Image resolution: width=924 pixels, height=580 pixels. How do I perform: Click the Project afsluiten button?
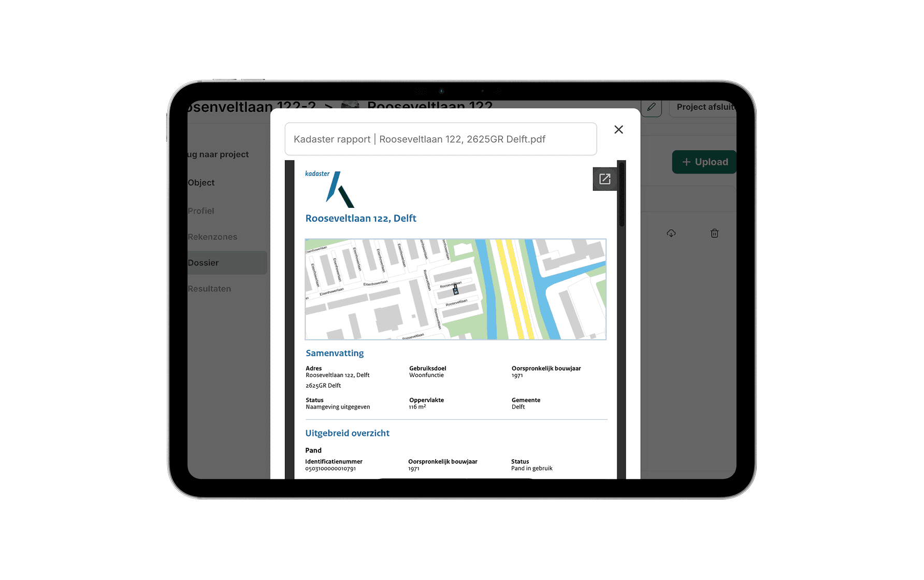pos(703,107)
